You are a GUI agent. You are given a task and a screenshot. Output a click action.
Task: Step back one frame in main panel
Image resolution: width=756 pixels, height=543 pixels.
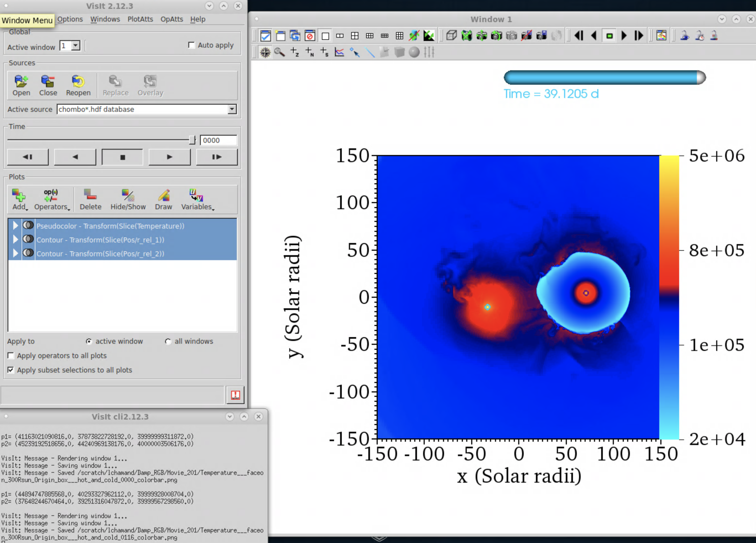click(x=28, y=157)
